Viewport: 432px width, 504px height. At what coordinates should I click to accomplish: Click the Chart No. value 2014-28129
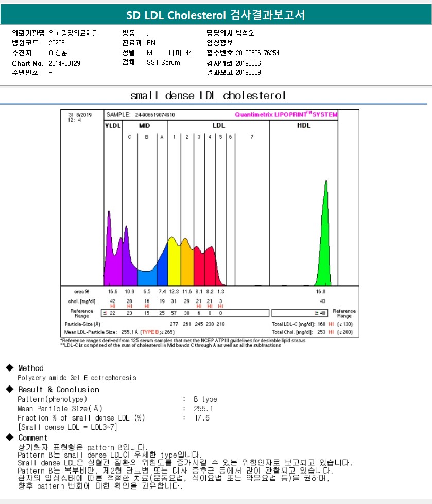(x=64, y=63)
